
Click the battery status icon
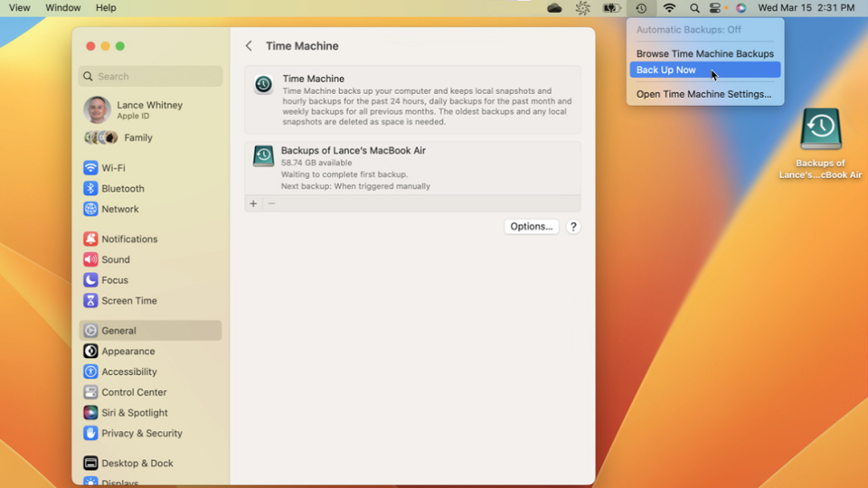pyautogui.click(x=612, y=8)
